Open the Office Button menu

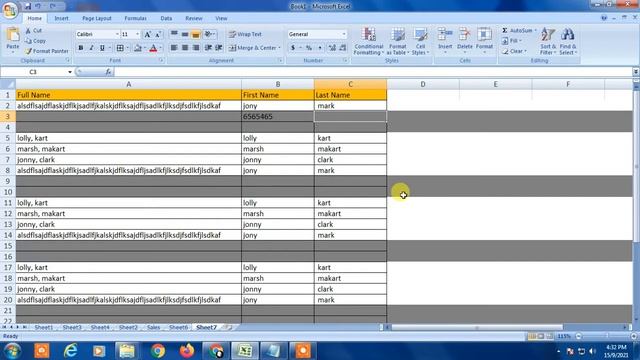(10, 9)
